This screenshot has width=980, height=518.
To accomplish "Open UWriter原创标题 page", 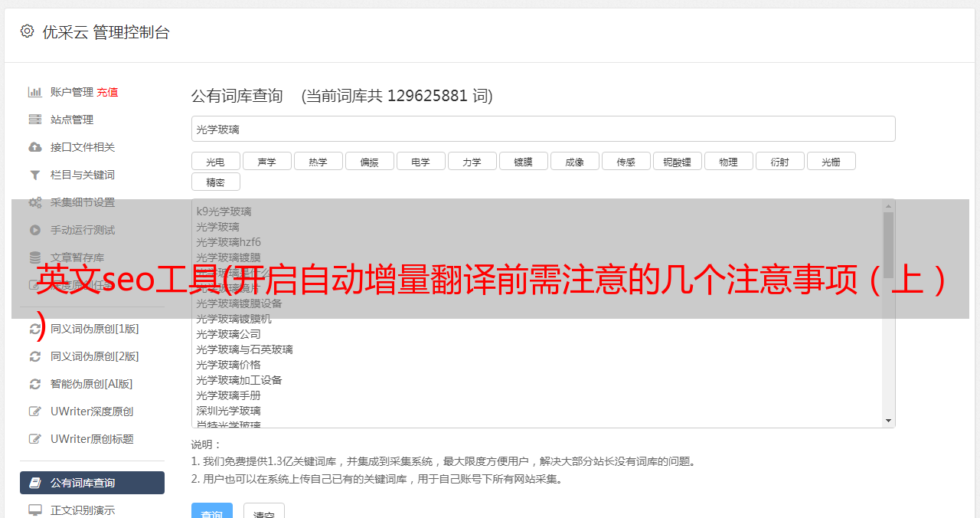I will click(x=92, y=439).
